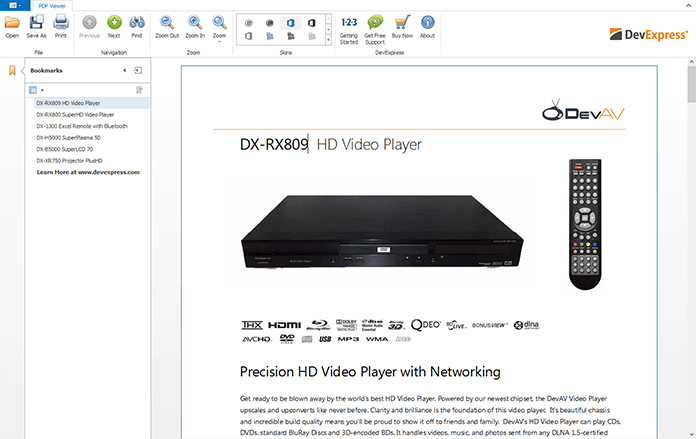Click the Zoom Out magnifier
This screenshot has height=439, width=696.
tap(167, 24)
